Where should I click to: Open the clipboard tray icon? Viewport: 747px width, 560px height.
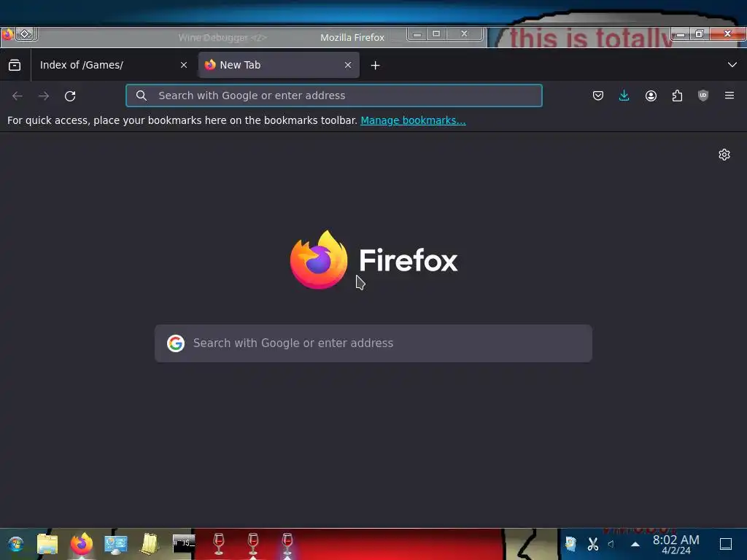point(570,543)
